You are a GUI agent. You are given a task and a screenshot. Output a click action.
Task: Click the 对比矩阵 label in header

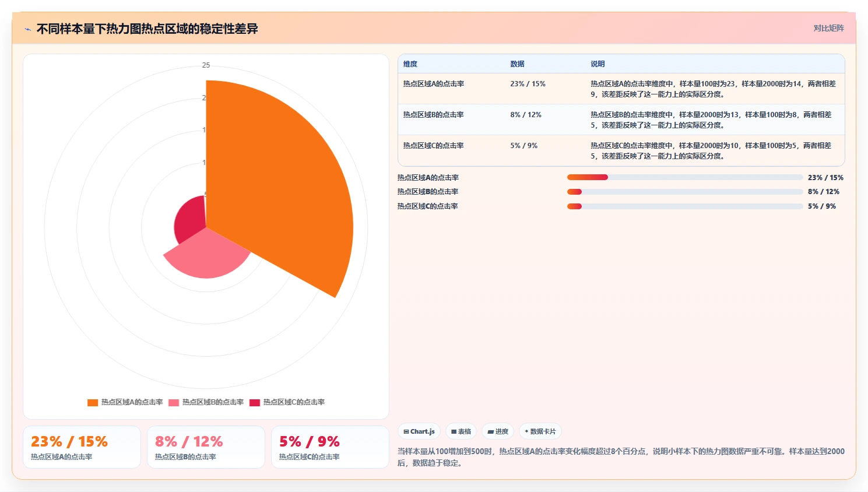tap(828, 28)
